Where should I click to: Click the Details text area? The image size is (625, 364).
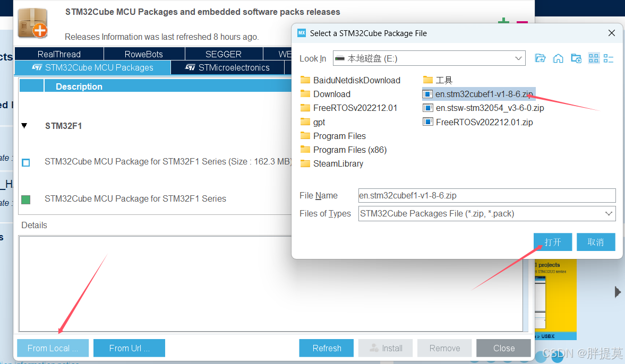tap(271, 283)
